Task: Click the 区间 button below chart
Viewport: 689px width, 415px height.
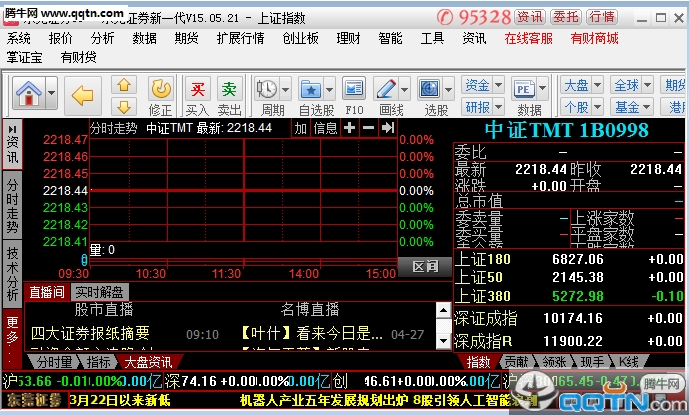Action: coord(424,266)
